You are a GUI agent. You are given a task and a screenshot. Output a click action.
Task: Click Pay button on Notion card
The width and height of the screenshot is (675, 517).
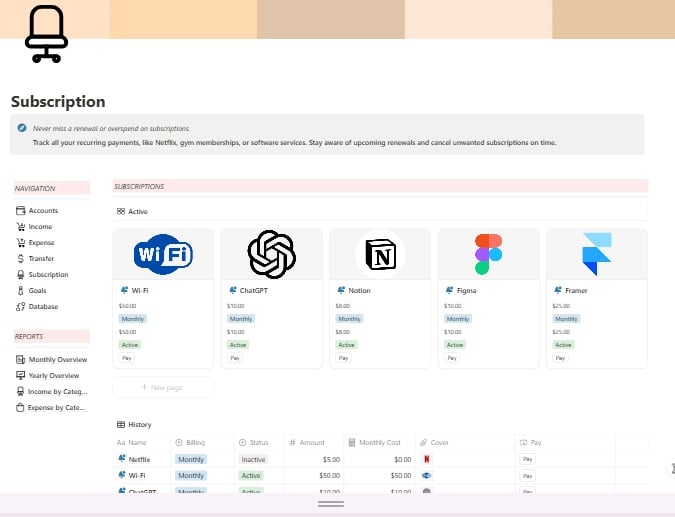click(344, 358)
